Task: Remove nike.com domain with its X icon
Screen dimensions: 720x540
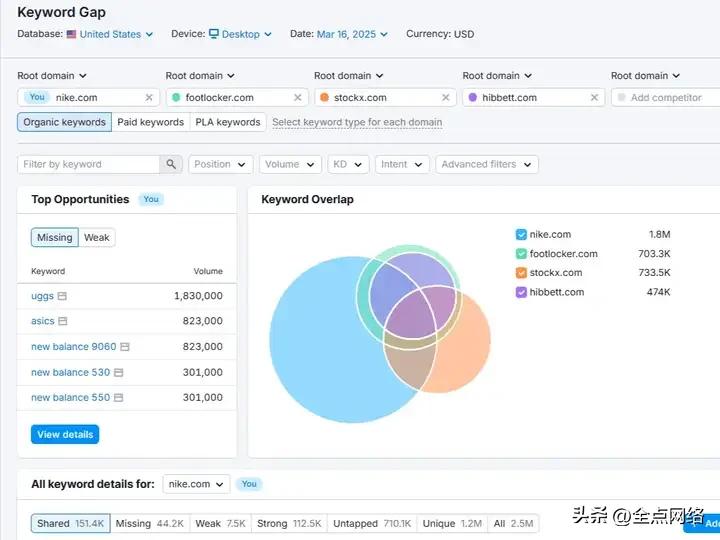Action: tap(149, 98)
